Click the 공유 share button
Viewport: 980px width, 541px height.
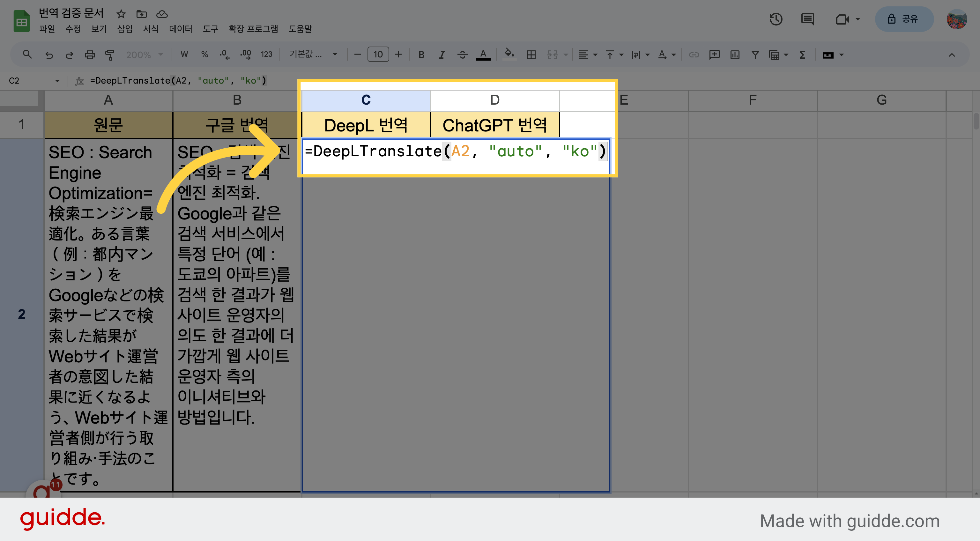point(904,19)
